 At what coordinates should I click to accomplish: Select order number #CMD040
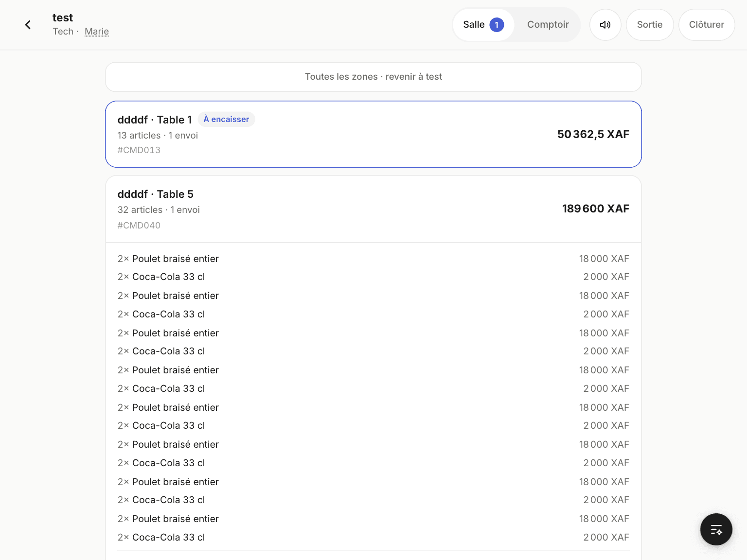point(139,226)
